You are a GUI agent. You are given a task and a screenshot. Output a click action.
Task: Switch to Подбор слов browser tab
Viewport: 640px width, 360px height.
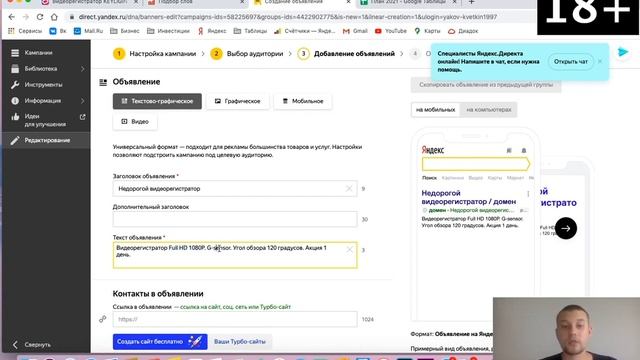pos(196,2)
